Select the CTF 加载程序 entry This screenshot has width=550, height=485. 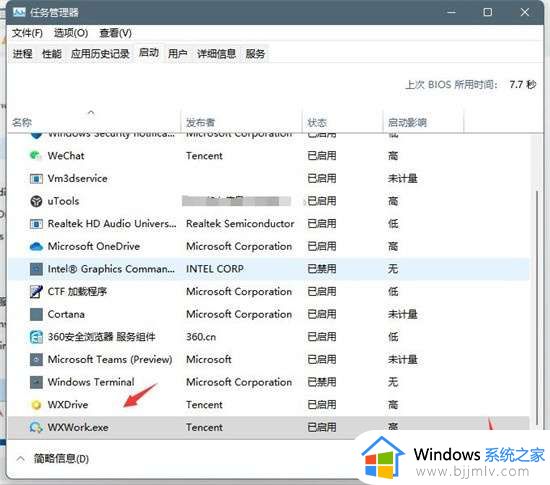pyautogui.click(x=77, y=292)
